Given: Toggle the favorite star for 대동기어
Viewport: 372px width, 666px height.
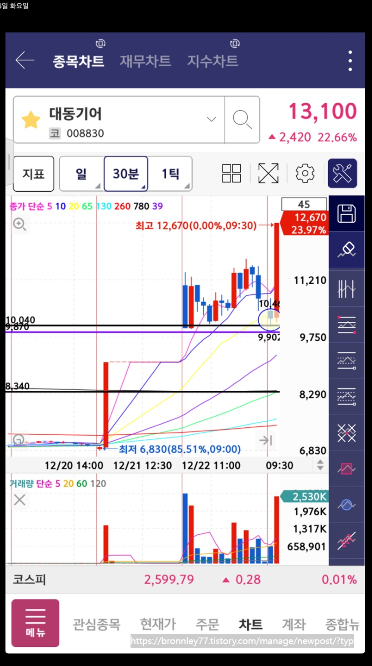Looking at the screenshot, I should [31, 120].
